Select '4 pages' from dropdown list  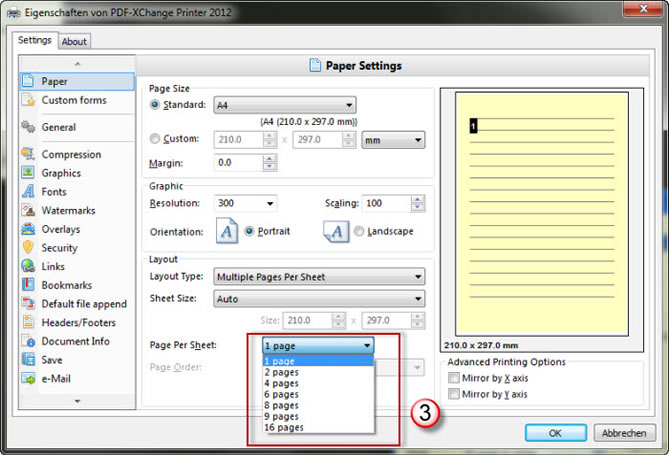[318, 383]
